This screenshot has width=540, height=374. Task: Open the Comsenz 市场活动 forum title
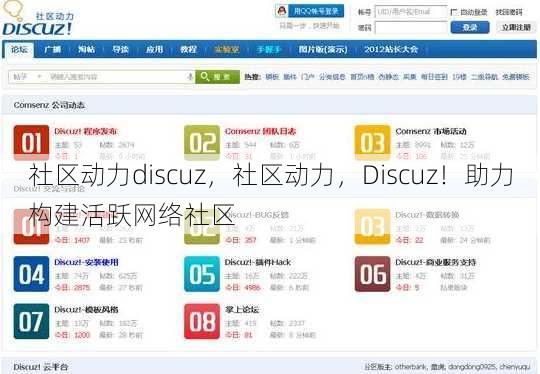[x=431, y=131]
